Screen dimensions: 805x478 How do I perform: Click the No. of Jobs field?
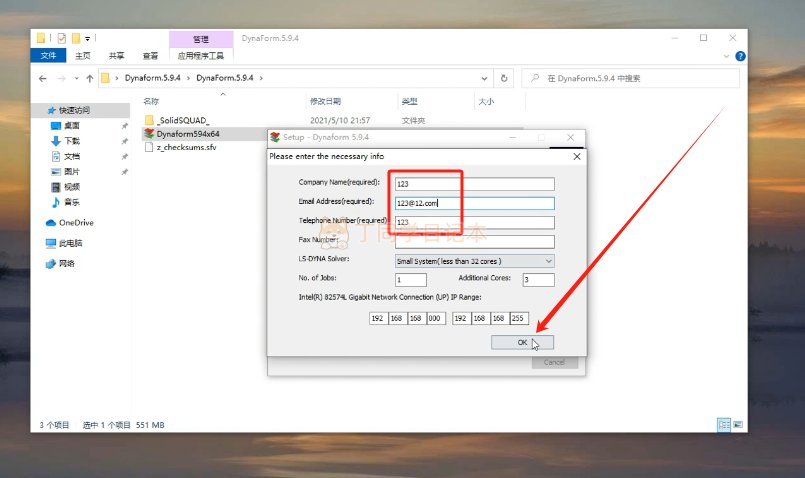tap(411, 280)
